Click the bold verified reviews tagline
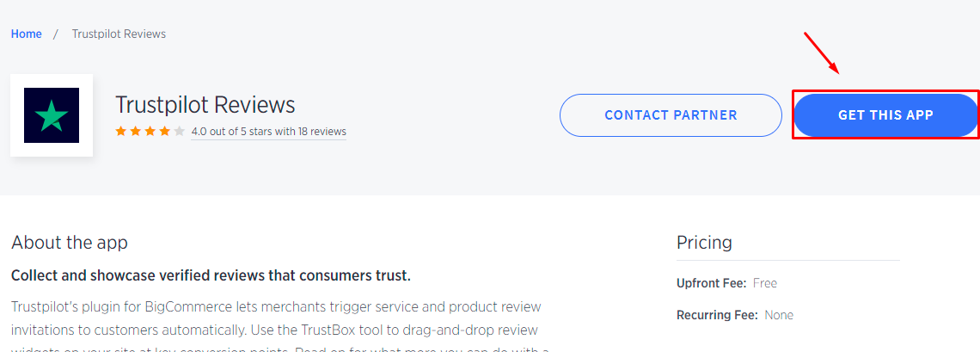This screenshot has width=980, height=352. [x=211, y=275]
